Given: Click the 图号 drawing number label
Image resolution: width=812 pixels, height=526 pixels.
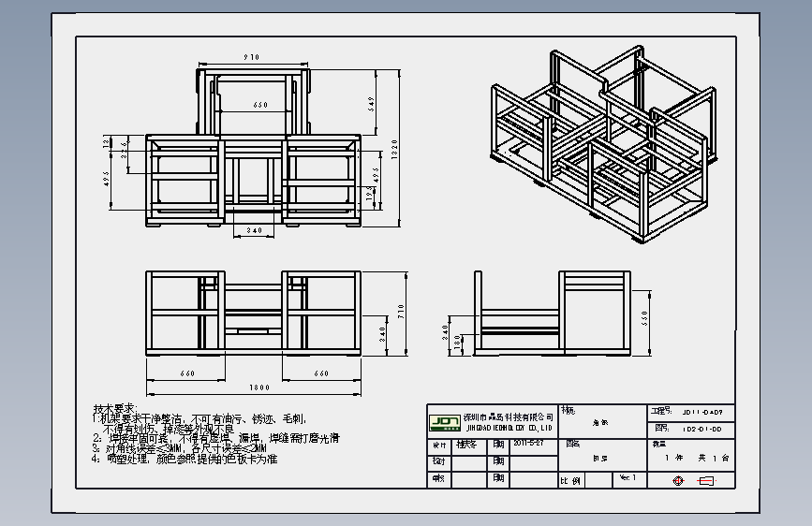Looking at the screenshot, I should click(x=661, y=428).
